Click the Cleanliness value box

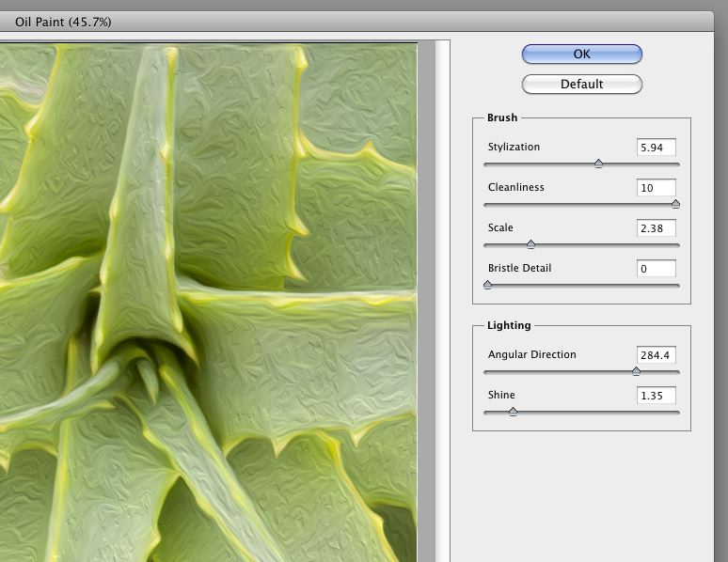[656, 188]
